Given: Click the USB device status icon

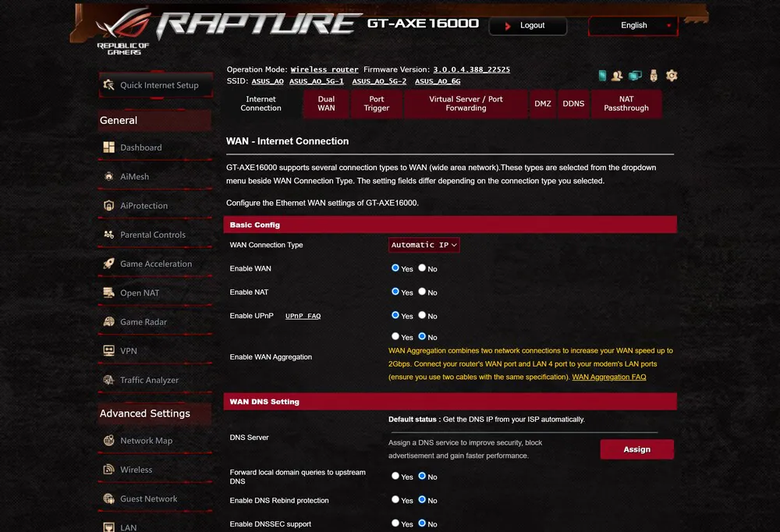Looking at the screenshot, I should tap(654, 76).
